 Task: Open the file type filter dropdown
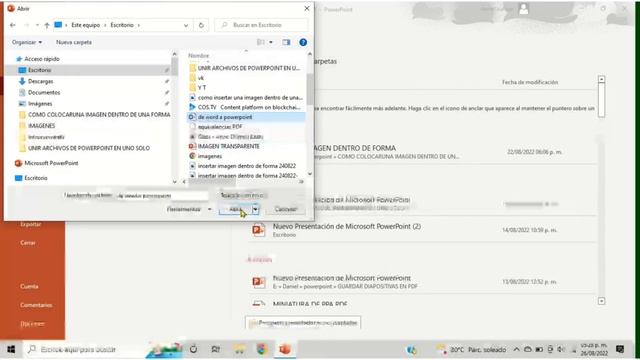(x=261, y=196)
